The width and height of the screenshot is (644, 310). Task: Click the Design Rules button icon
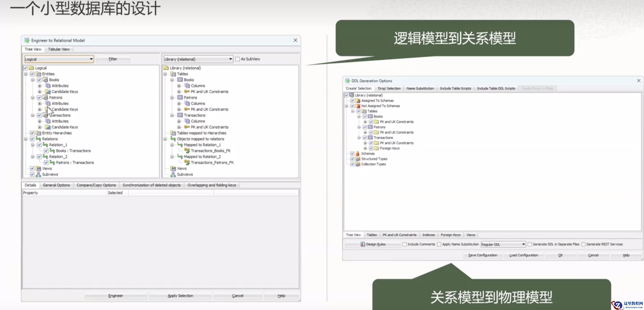363,244
